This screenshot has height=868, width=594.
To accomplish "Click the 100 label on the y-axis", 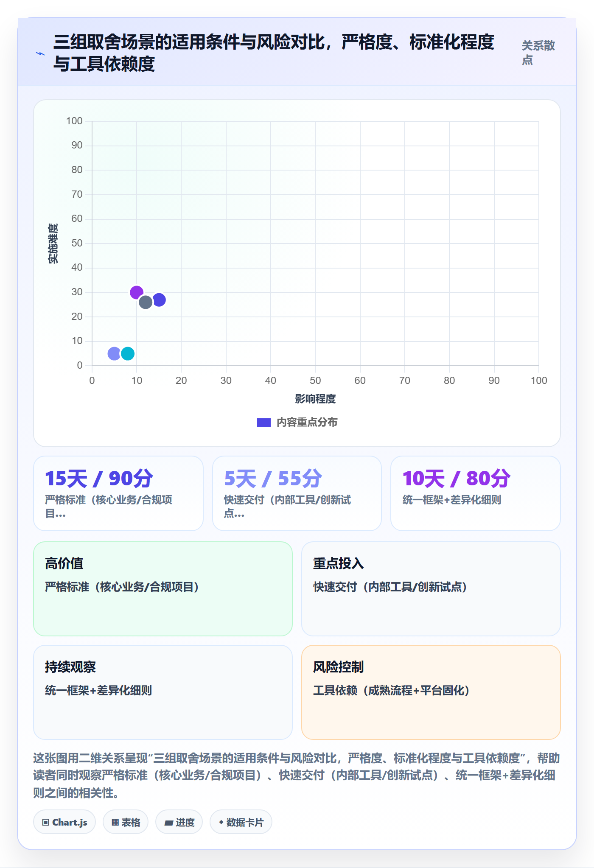I will (x=74, y=121).
